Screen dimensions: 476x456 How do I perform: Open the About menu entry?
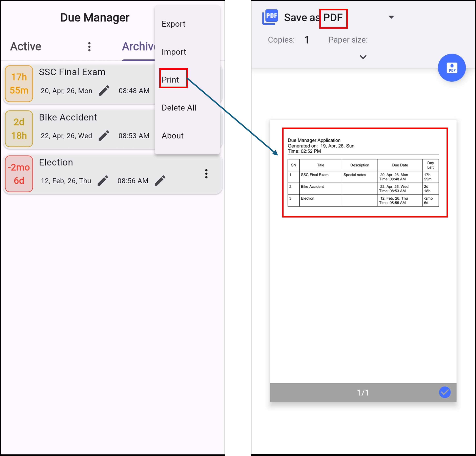coord(172,136)
